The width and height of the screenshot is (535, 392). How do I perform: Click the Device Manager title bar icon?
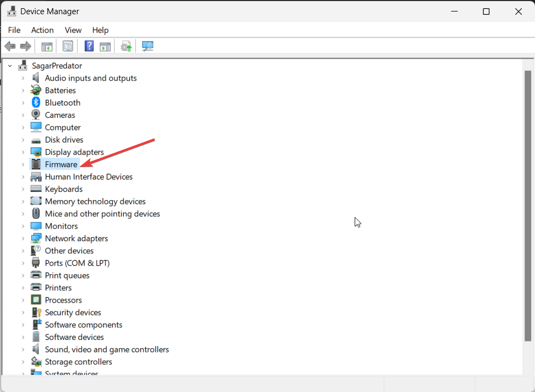[12, 12]
